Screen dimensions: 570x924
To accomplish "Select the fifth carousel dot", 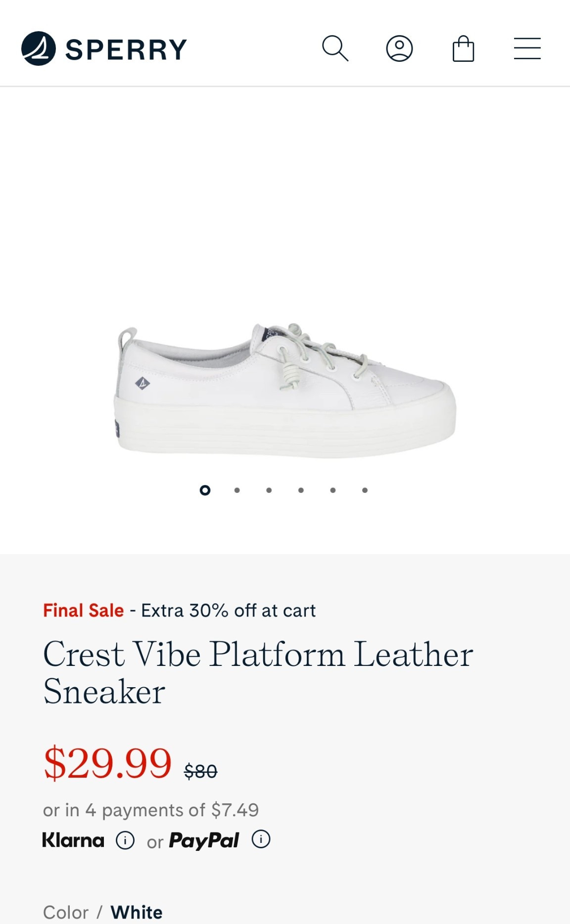I will 333,490.
